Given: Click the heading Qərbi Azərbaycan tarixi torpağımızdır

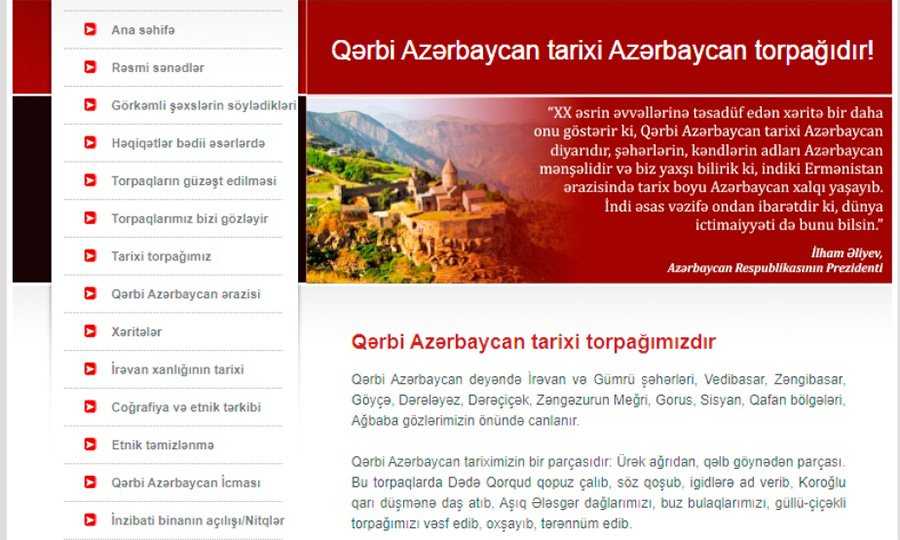Looking at the screenshot, I should click(533, 342).
